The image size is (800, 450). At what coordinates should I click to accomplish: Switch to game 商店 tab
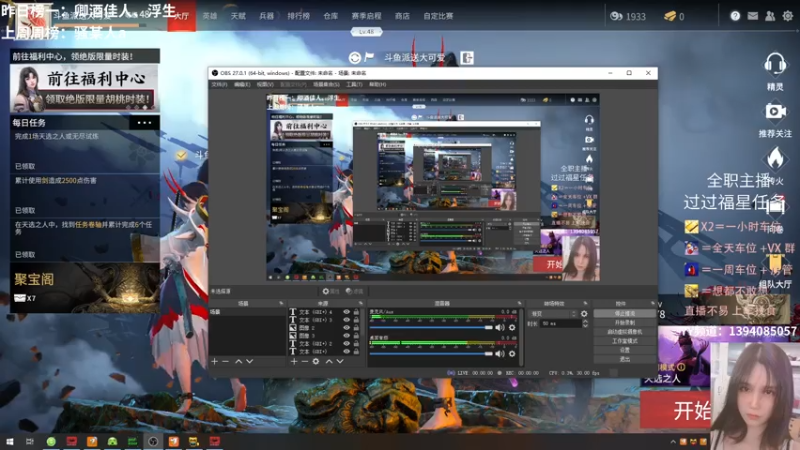coord(402,16)
